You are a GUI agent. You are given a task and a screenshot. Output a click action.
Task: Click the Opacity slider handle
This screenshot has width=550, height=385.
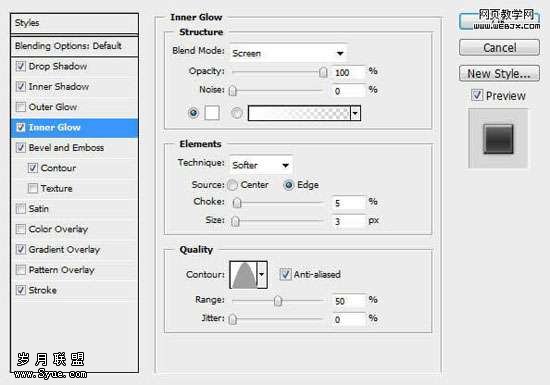click(323, 73)
